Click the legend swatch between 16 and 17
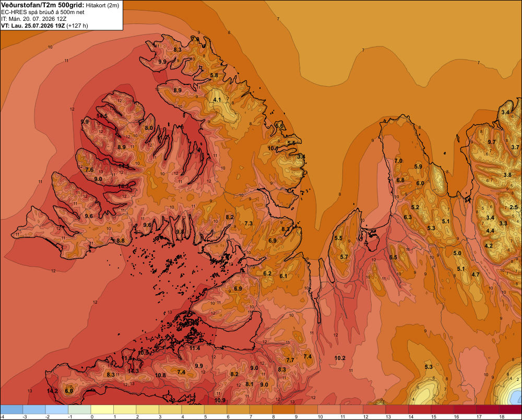The width and height of the screenshot is (522, 420). (x=465, y=410)
